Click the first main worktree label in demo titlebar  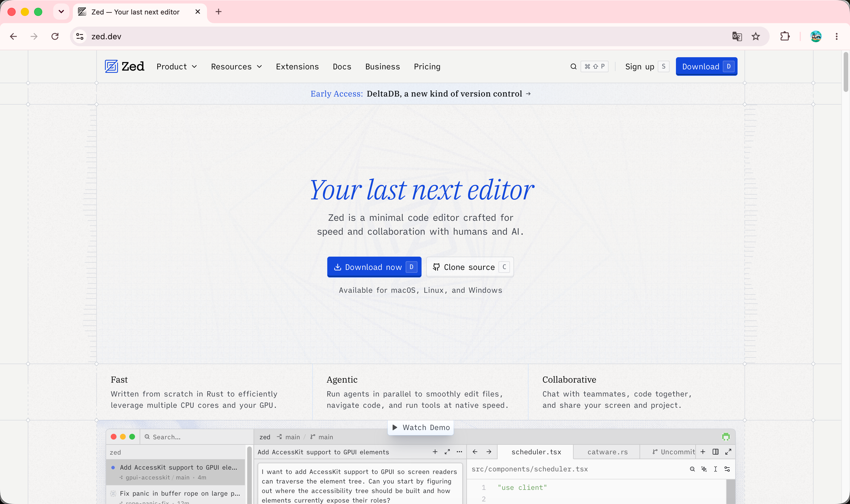pos(289,437)
